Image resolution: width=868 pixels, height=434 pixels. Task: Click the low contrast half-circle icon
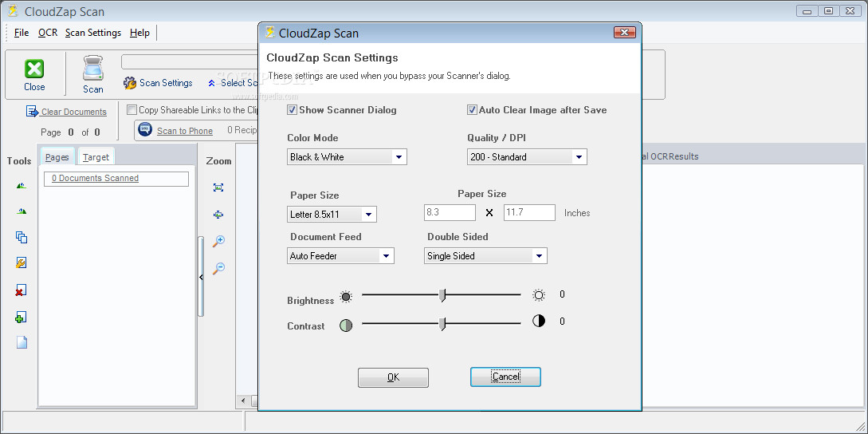click(346, 325)
